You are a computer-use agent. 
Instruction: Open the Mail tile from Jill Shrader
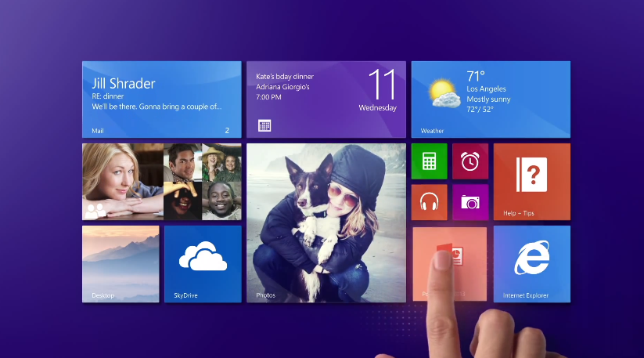(161, 99)
